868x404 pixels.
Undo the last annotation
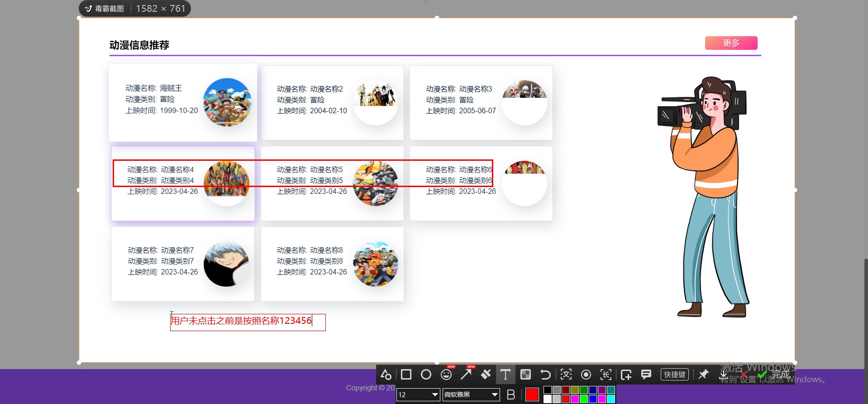(545, 375)
